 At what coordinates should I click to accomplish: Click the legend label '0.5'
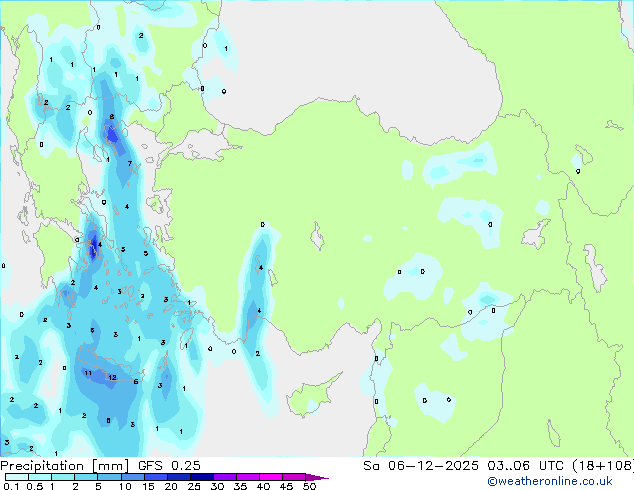click(34, 486)
